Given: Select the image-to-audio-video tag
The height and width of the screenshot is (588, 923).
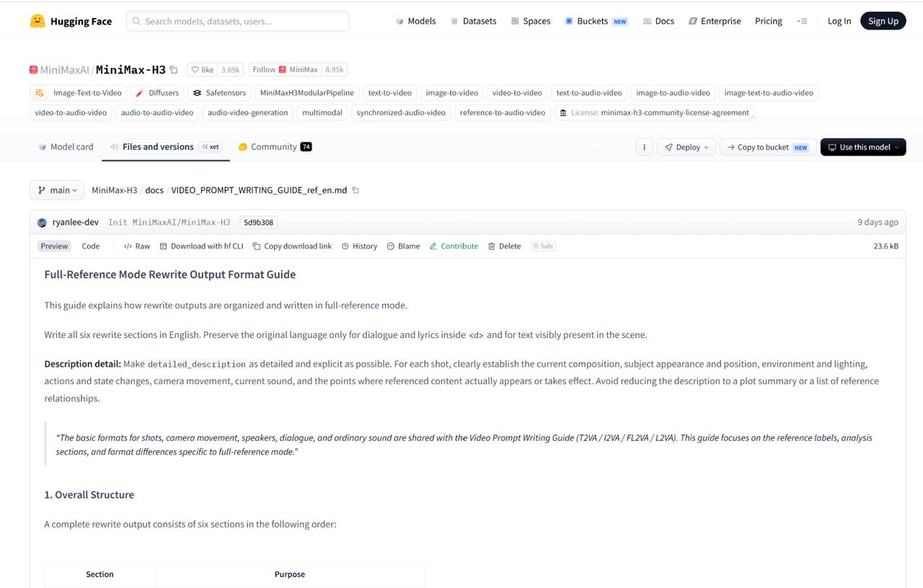Looking at the screenshot, I should (673, 93).
